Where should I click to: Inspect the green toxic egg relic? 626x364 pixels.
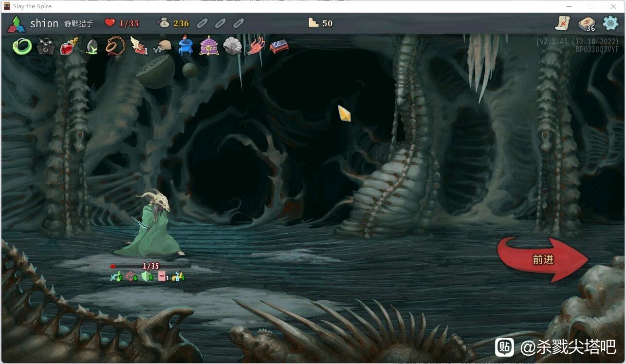pyautogui.click(x=92, y=47)
